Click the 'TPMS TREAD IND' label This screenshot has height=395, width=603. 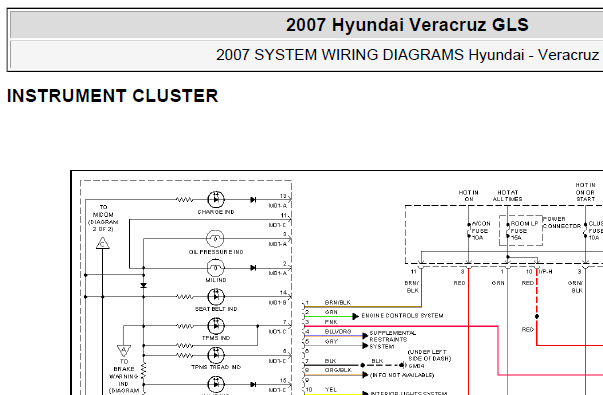coord(216,367)
